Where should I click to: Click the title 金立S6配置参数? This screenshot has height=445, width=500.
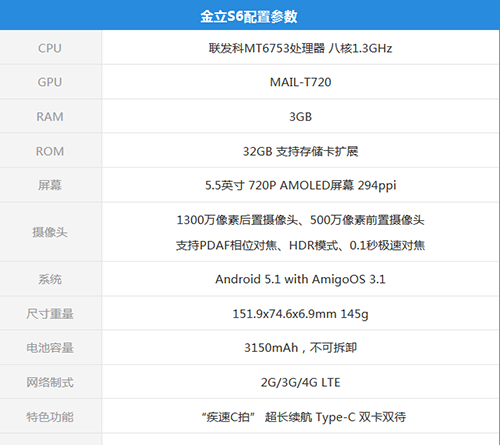coord(249,16)
